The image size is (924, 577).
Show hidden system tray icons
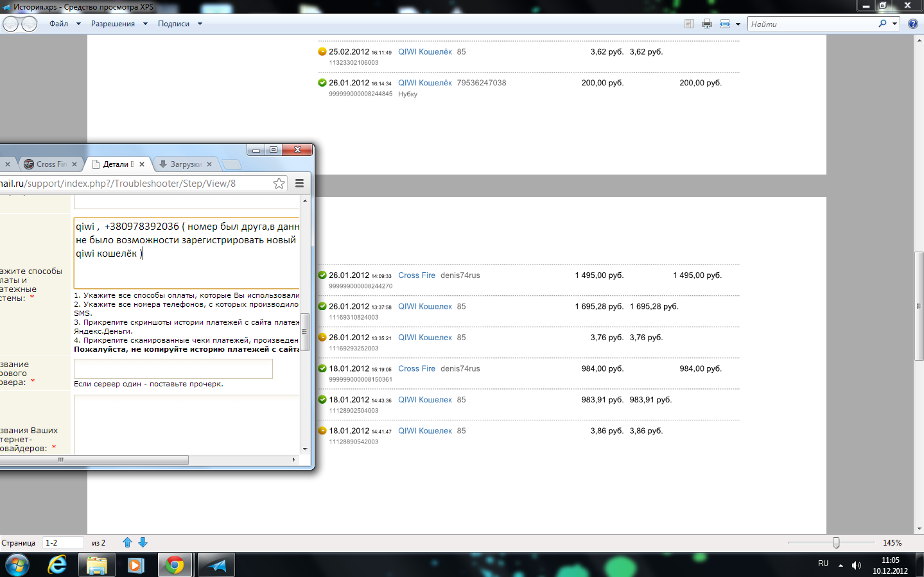(841, 565)
